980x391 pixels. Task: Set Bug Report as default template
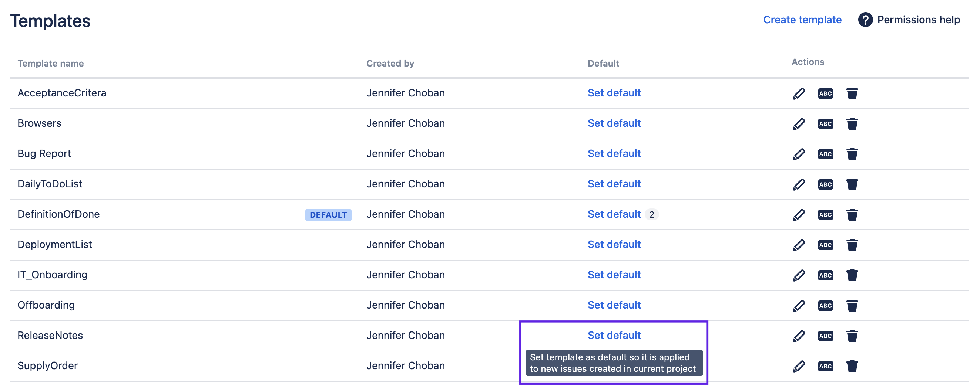click(x=614, y=153)
